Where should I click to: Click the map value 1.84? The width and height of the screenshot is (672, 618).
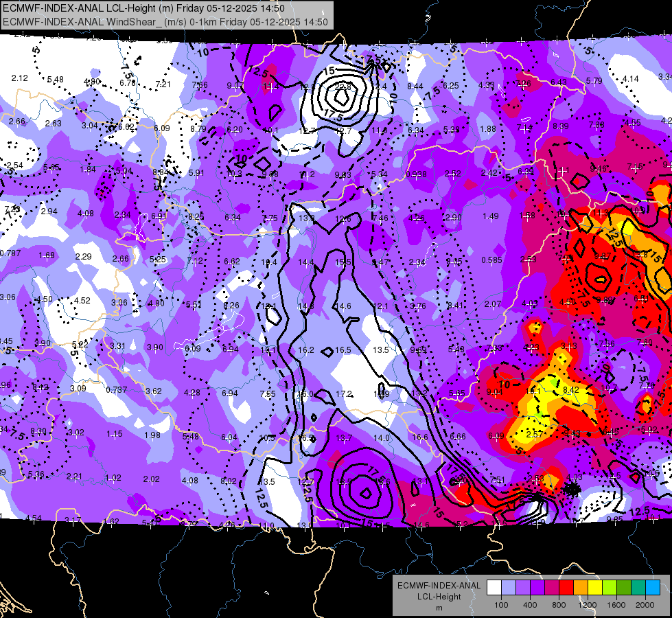[x=88, y=170]
